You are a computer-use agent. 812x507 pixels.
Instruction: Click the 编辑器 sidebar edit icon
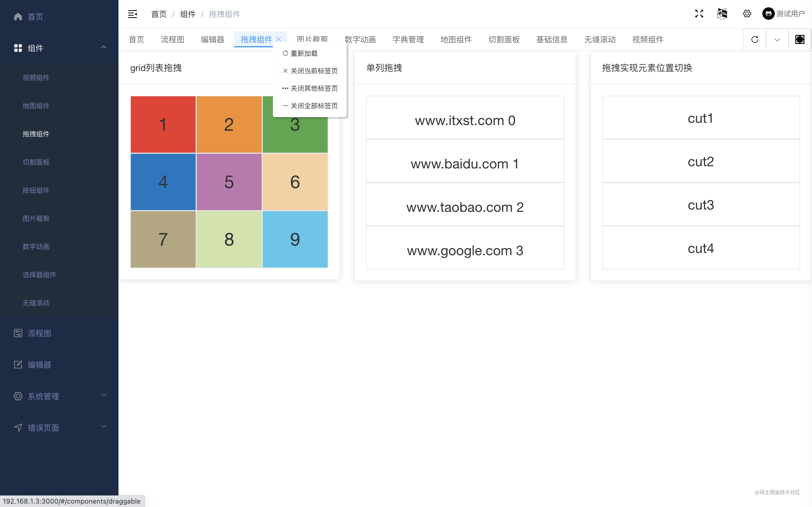pyautogui.click(x=18, y=364)
